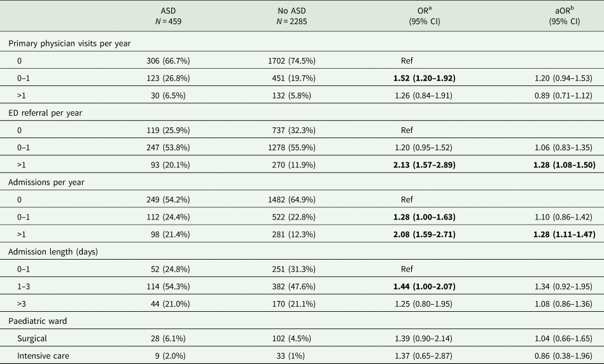Screen dimensions: 604x364
Task: Click the "Admission length (days)" section heading
Action: pyautogui.click(x=53, y=253)
